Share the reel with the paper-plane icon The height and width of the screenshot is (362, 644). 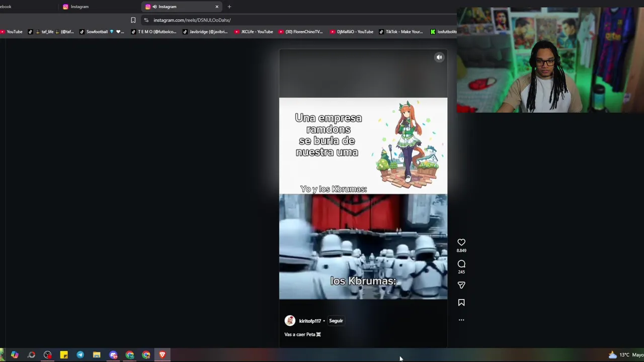461,285
